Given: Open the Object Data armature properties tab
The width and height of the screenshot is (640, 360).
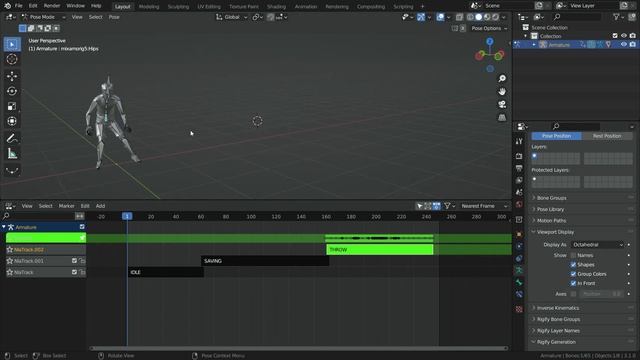Looking at the screenshot, I should click(519, 270).
